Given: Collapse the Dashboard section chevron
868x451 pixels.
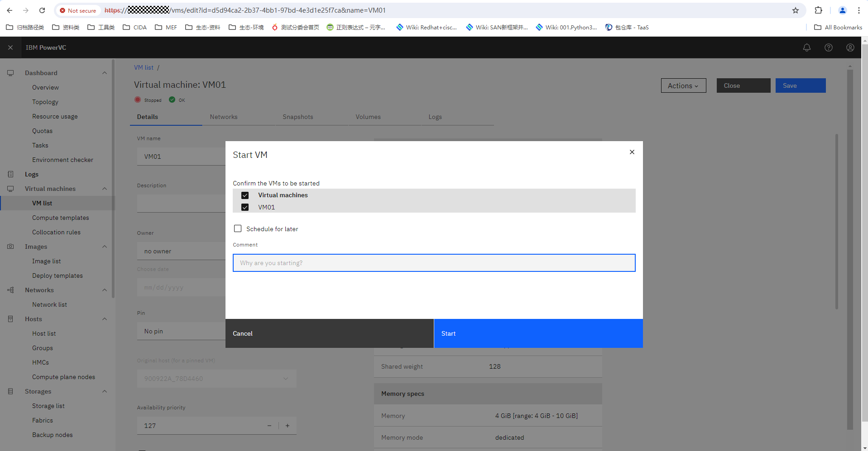Looking at the screenshot, I should [105, 73].
